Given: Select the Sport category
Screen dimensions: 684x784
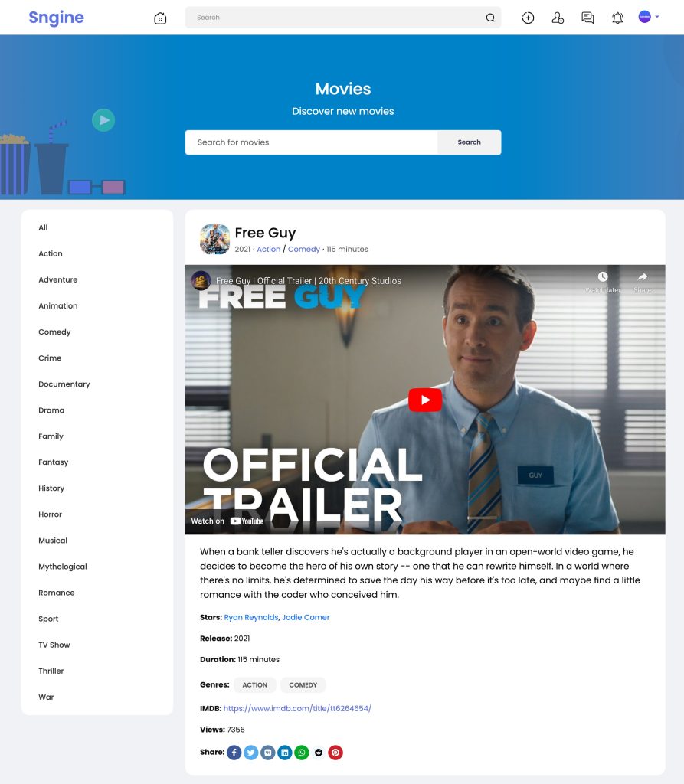Looking at the screenshot, I should click(x=48, y=619).
